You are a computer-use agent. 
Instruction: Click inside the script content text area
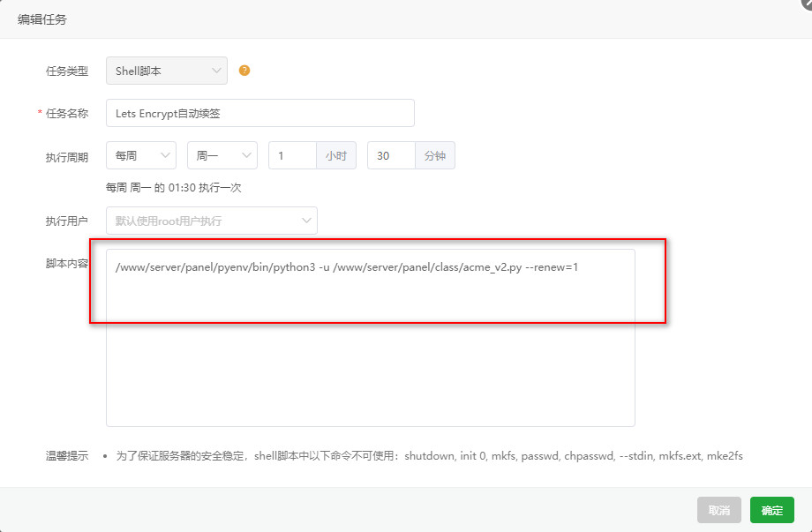click(370, 353)
